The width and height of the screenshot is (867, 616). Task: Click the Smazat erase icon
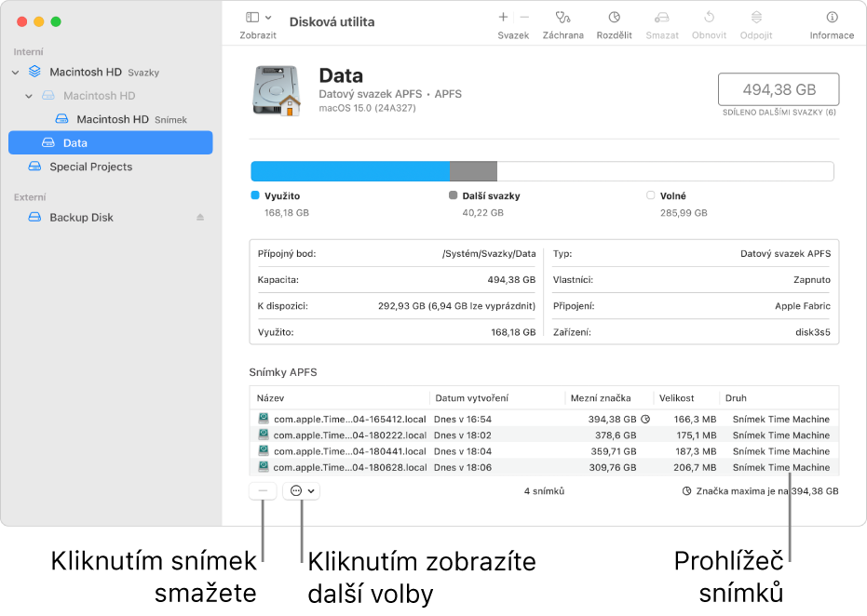[x=662, y=18]
